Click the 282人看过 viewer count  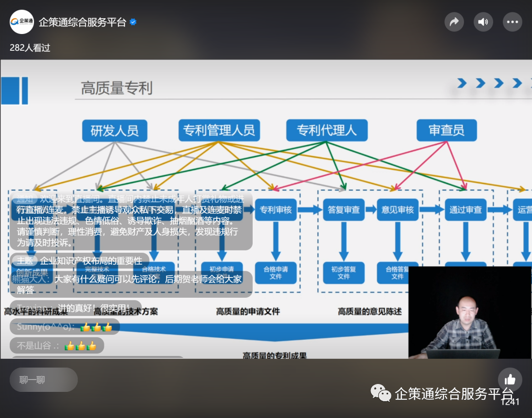click(30, 48)
